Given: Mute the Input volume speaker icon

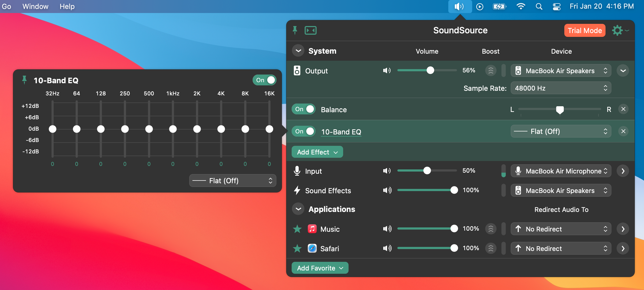Looking at the screenshot, I should coord(387,171).
